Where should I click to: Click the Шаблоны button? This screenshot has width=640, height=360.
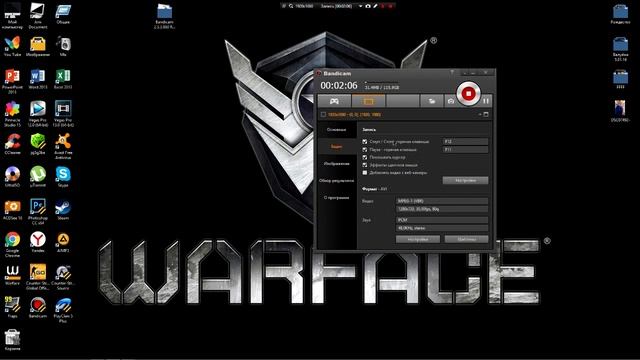(466, 239)
